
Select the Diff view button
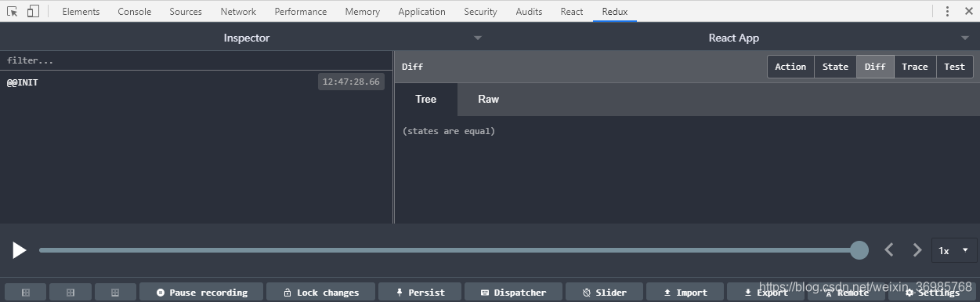[875, 67]
